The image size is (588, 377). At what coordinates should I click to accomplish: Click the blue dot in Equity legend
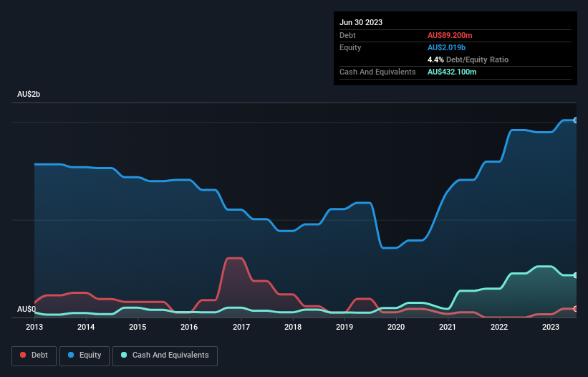coord(71,355)
